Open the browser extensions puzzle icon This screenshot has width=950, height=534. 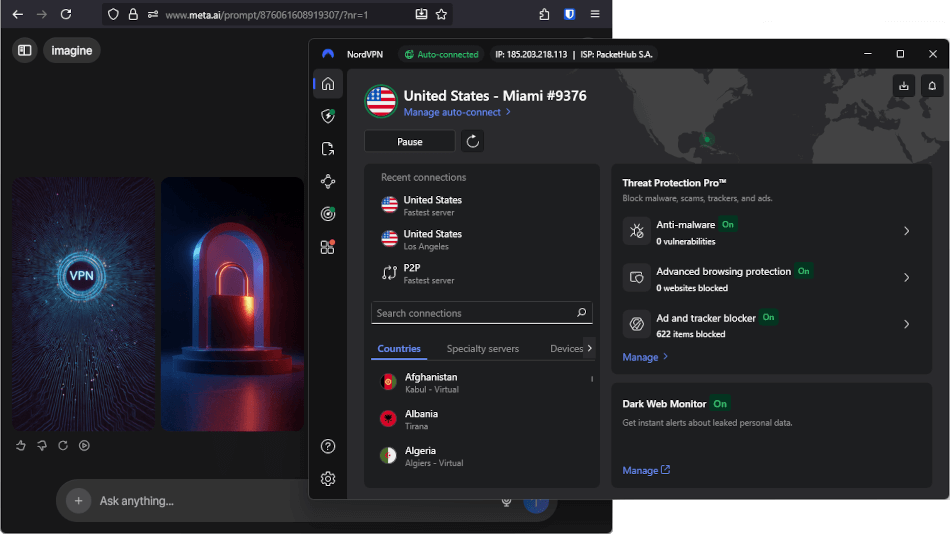coord(544,15)
